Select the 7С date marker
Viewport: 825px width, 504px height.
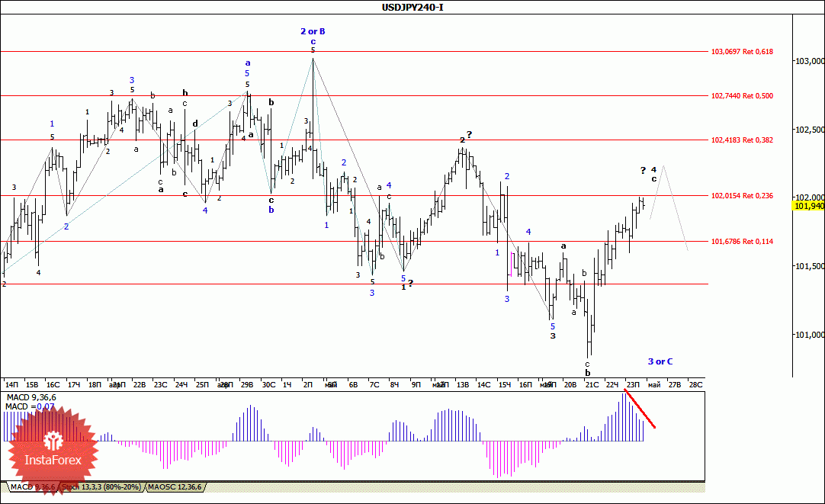374,384
